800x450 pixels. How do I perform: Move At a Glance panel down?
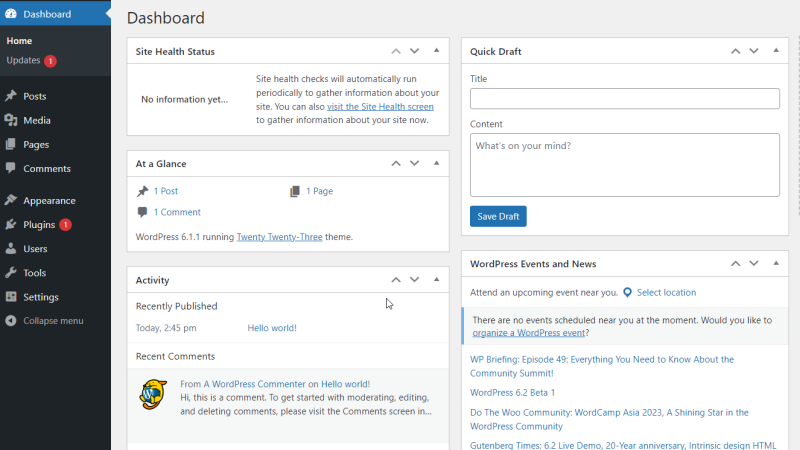pyautogui.click(x=414, y=163)
